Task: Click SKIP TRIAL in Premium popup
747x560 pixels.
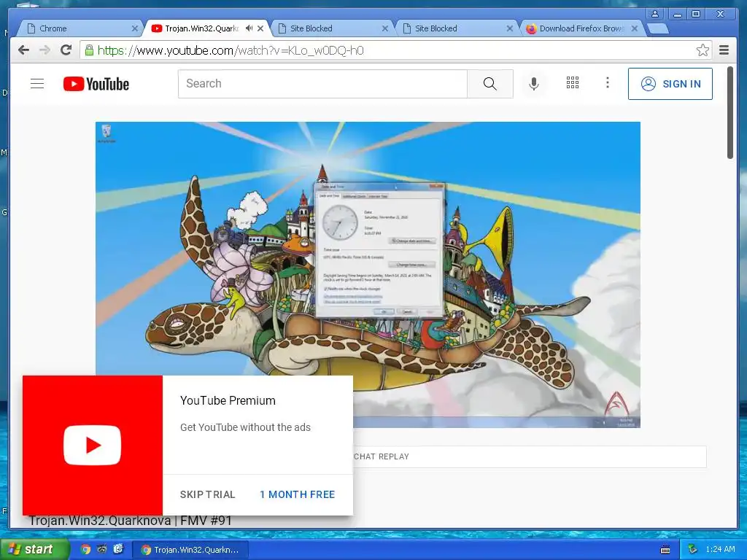Action: tap(208, 494)
